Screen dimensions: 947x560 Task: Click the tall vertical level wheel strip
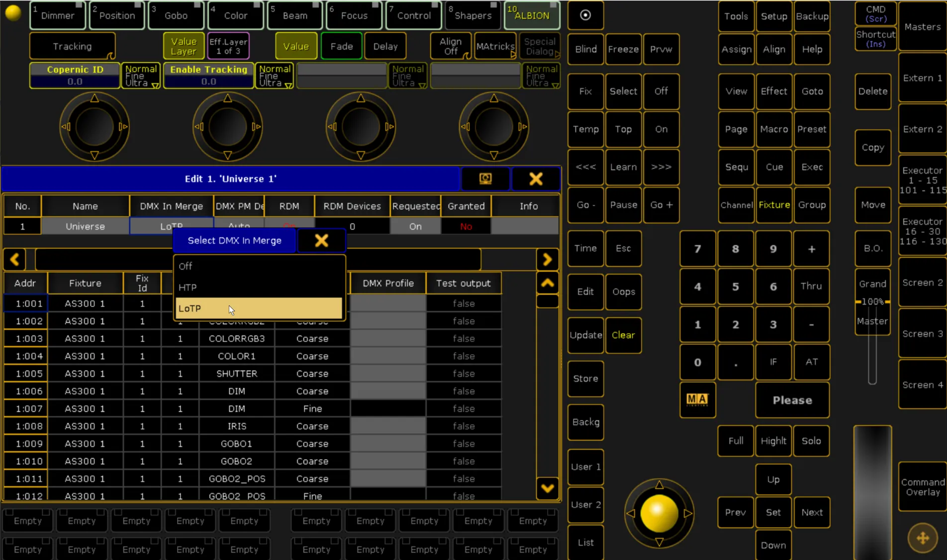(872, 492)
